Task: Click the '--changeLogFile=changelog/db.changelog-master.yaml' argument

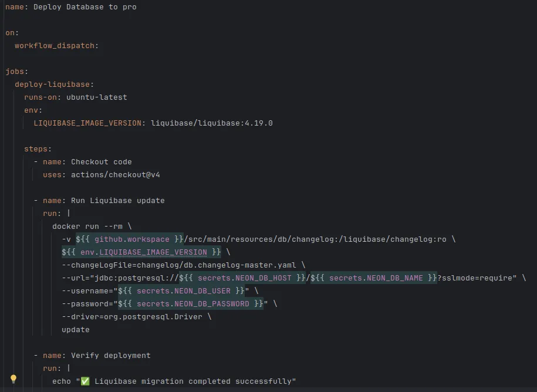Action: (179, 265)
